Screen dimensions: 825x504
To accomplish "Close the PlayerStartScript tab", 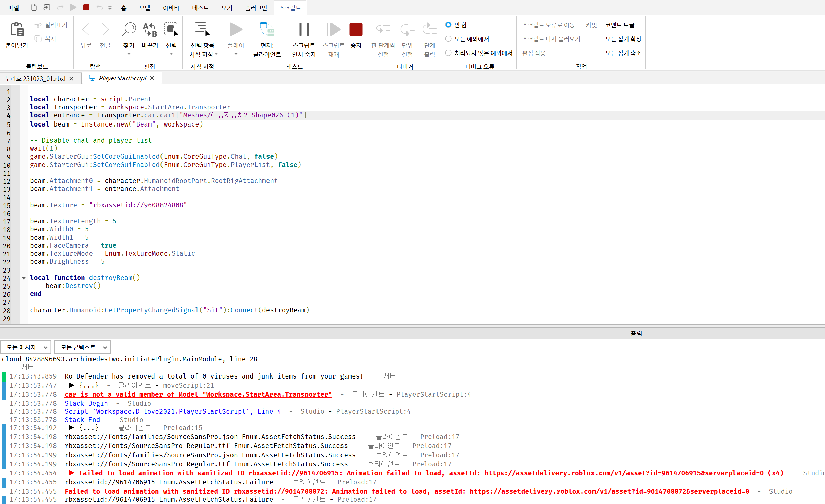I will pos(152,78).
